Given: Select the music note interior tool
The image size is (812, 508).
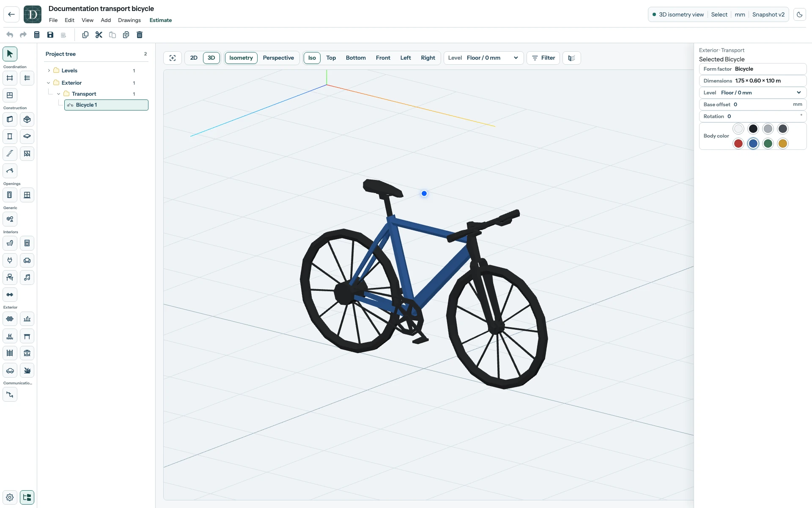Looking at the screenshot, I should tap(27, 278).
